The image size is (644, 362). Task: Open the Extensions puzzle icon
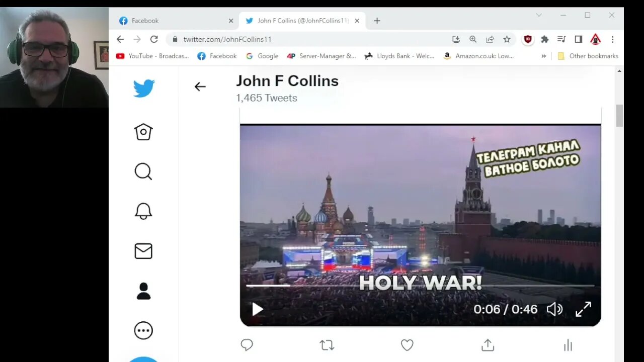[x=544, y=39]
